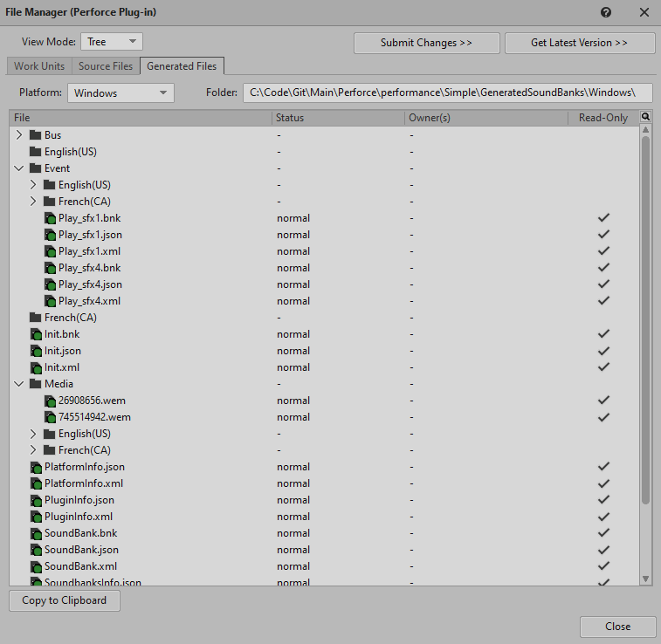Click the Bus folder icon
Image resolution: width=661 pixels, height=644 pixels.
point(35,135)
